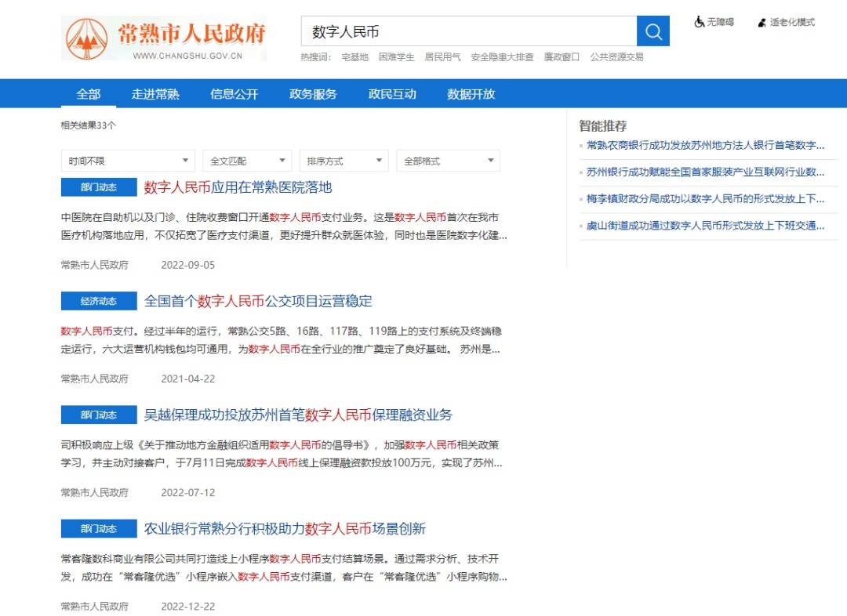Click hot search word 困难学生

click(397, 57)
